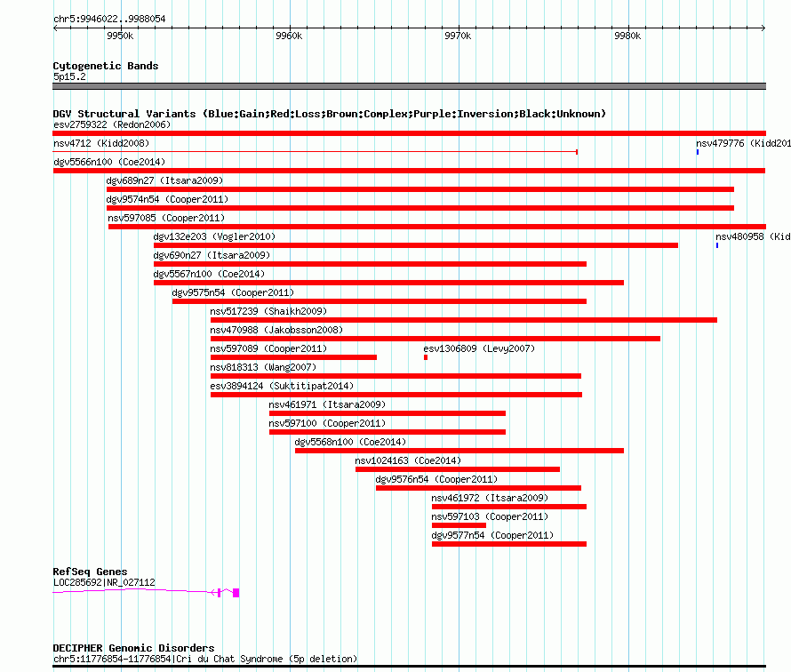
Task: Click the dgv132e203 (Vogler2010) label
Action: pyautogui.click(x=214, y=236)
